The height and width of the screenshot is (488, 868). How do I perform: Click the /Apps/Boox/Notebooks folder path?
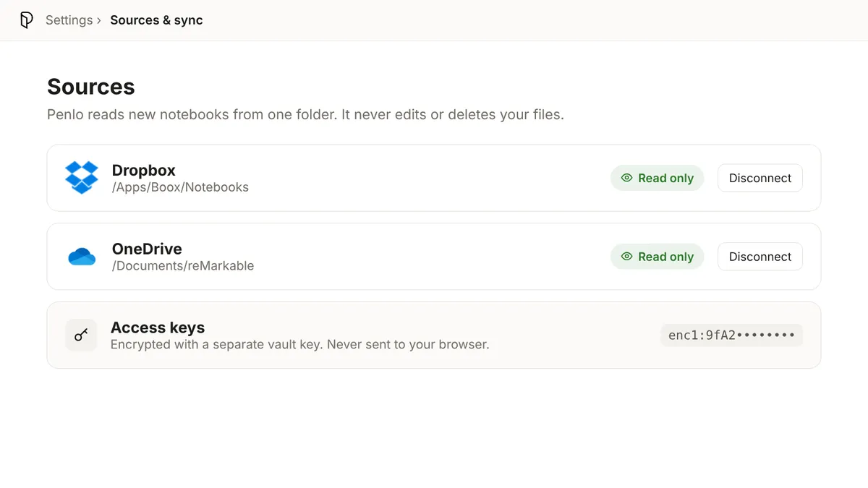point(180,187)
